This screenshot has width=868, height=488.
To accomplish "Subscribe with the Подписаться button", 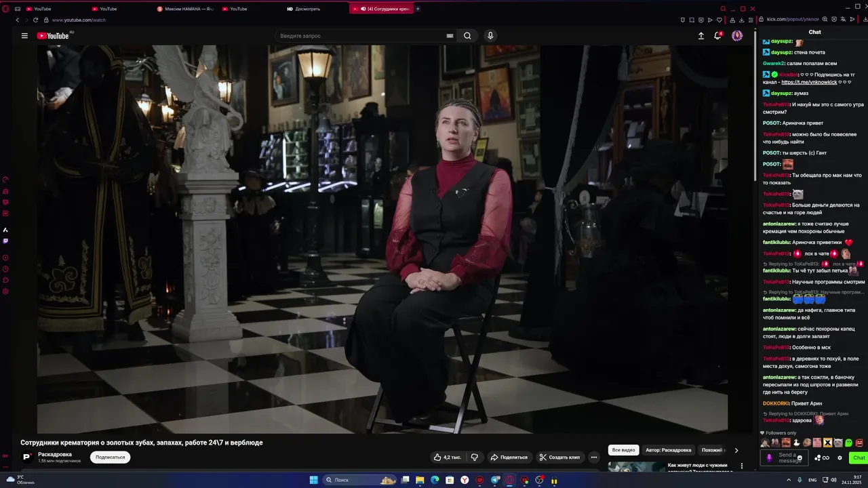I will [x=111, y=457].
